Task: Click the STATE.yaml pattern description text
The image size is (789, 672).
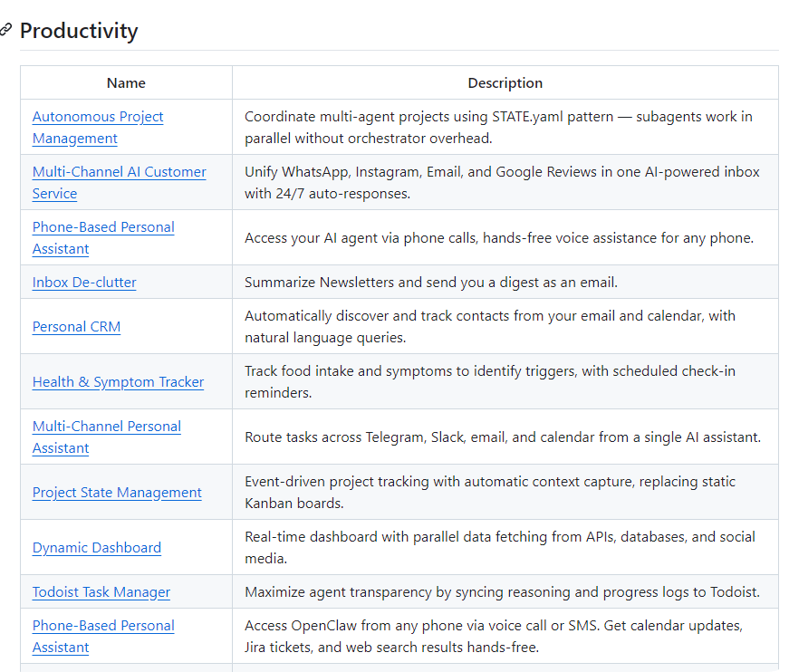Action: click(x=498, y=128)
